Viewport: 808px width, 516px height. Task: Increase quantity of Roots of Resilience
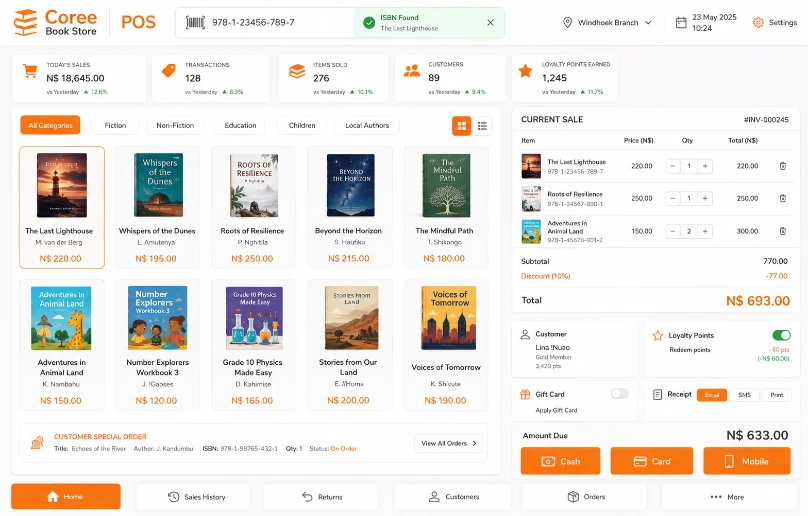(x=705, y=198)
